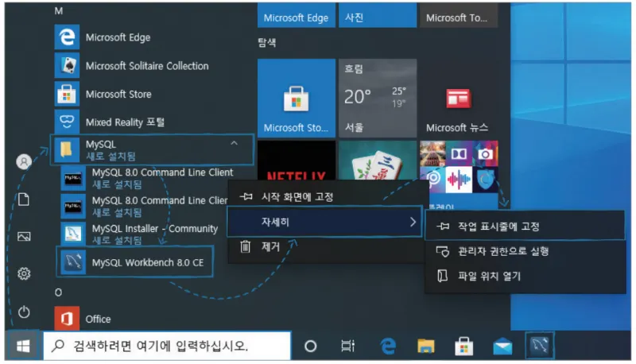Open Pictures from the Start sidebar

tap(24, 236)
